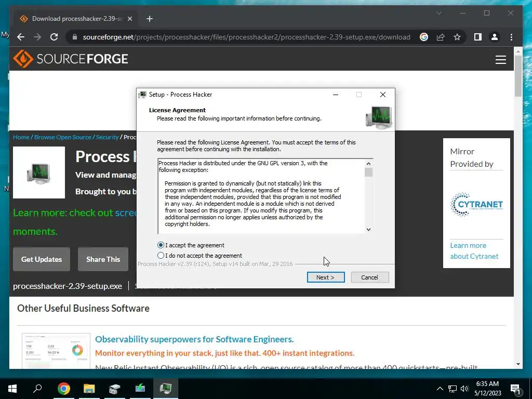
Task: Open network status tray icon
Action: click(453, 389)
